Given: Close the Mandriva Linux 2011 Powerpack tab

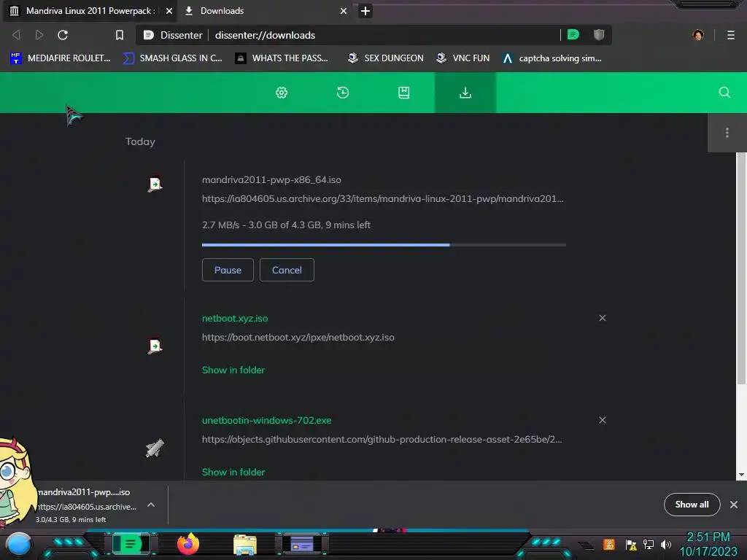Looking at the screenshot, I should [169, 10].
